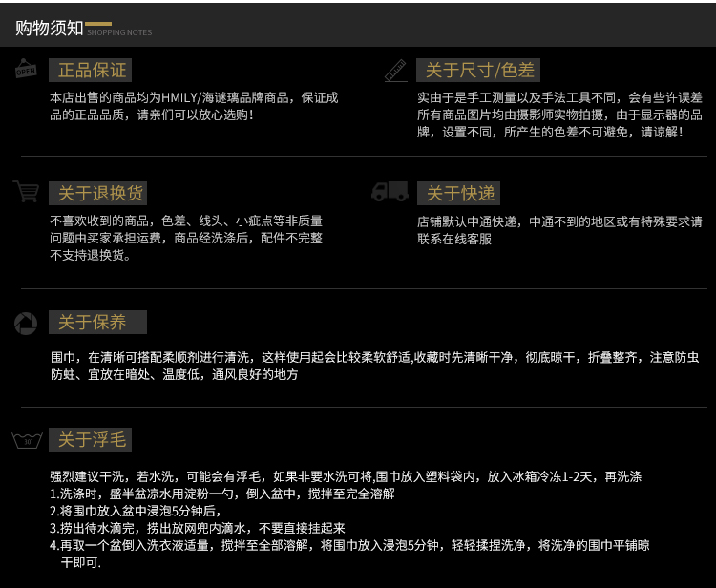Image resolution: width=716 pixels, height=588 pixels.
Task: Click the shopping cart icon
Action: coord(26,192)
